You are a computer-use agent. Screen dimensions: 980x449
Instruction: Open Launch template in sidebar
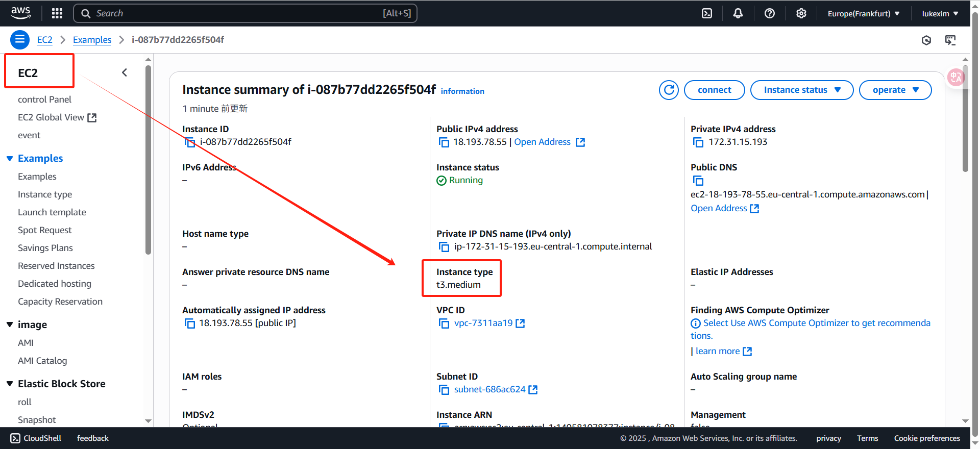pos(52,212)
